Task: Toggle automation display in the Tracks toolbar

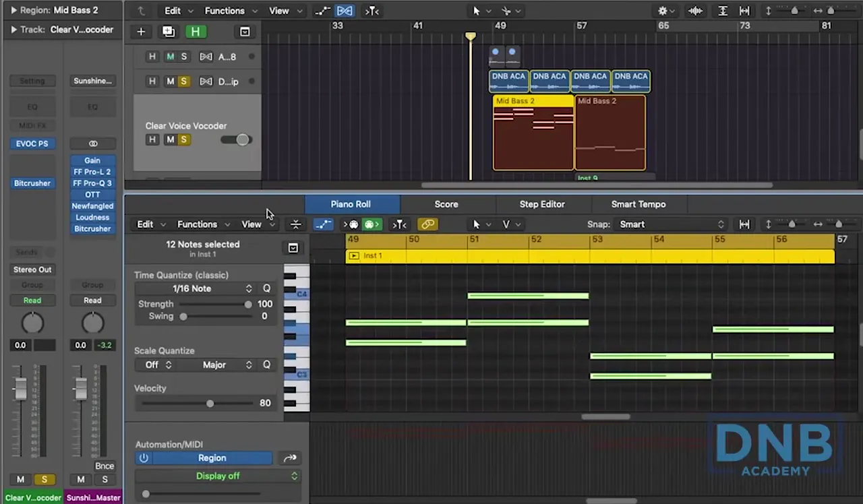Action: coord(322,11)
